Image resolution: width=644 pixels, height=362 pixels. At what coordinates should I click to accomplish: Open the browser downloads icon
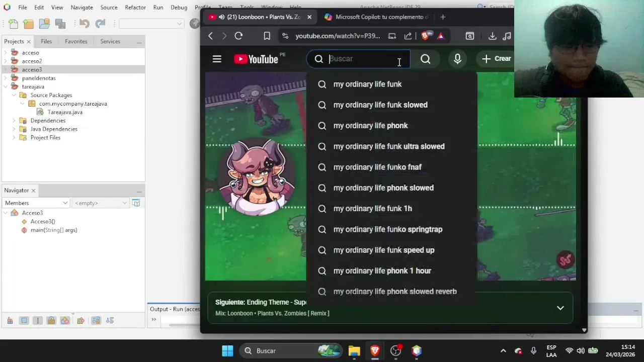(493, 36)
